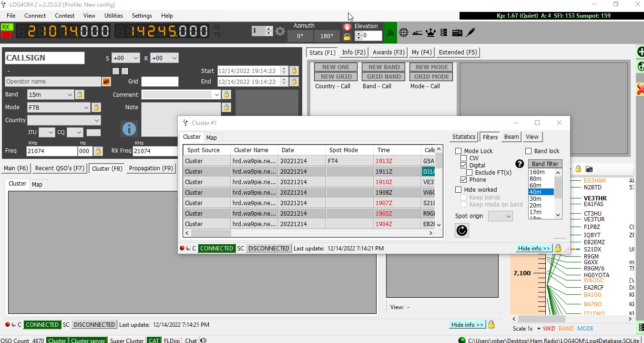
Task: Uncheck the Phone mode filter
Action: (x=463, y=180)
